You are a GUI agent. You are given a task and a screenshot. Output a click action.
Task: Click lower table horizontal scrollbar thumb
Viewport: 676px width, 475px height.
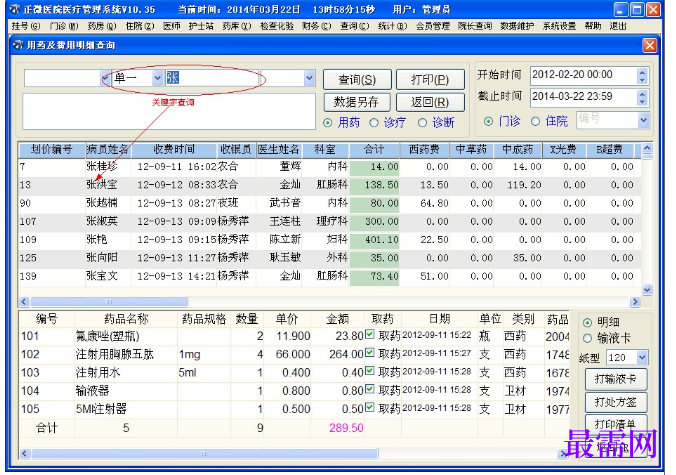click(205, 453)
